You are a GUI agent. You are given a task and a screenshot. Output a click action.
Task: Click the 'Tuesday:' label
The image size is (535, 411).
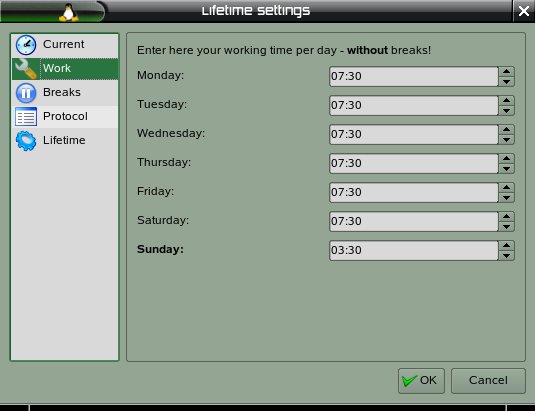point(162,104)
